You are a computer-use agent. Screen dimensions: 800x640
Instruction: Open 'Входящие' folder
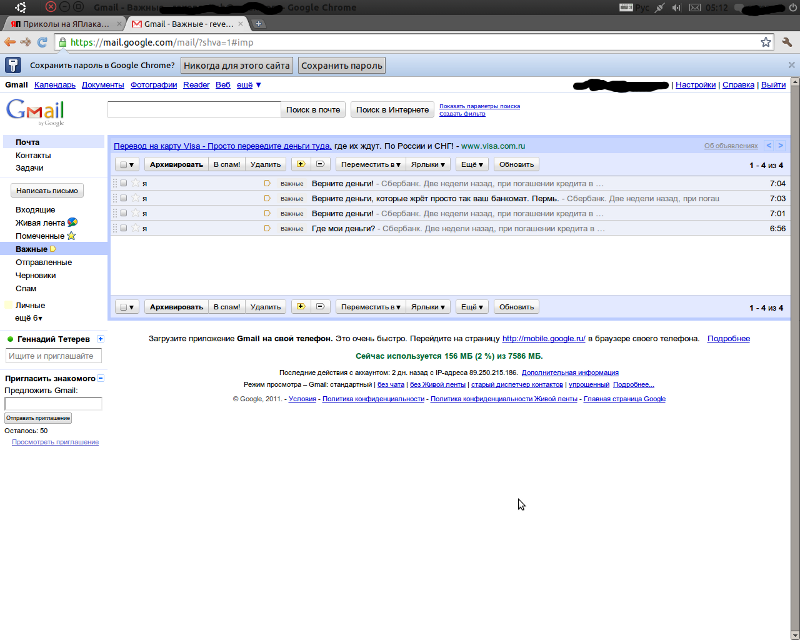[35, 210]
